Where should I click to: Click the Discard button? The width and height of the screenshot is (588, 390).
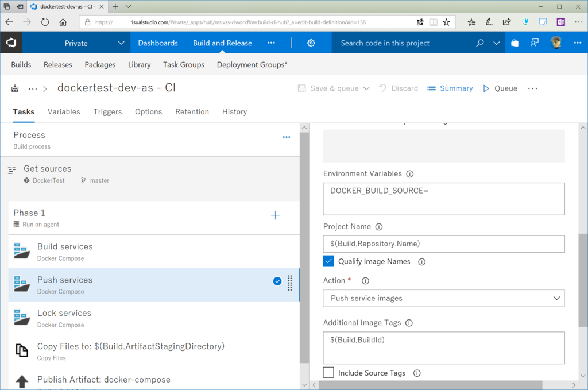(399, 88)
